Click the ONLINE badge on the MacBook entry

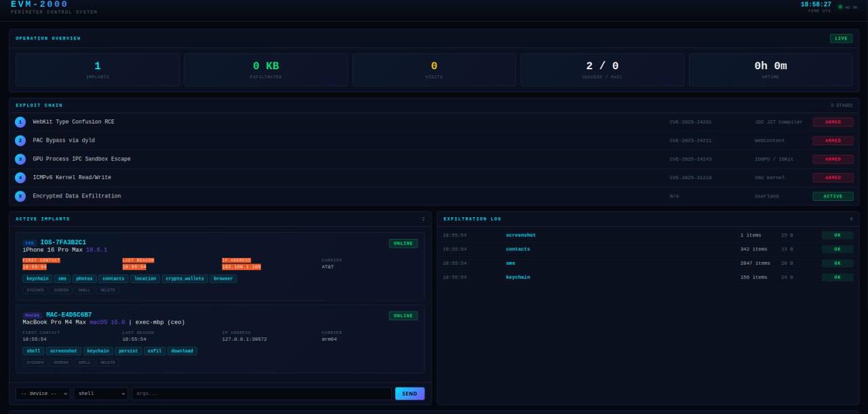[x=403, y=316]
